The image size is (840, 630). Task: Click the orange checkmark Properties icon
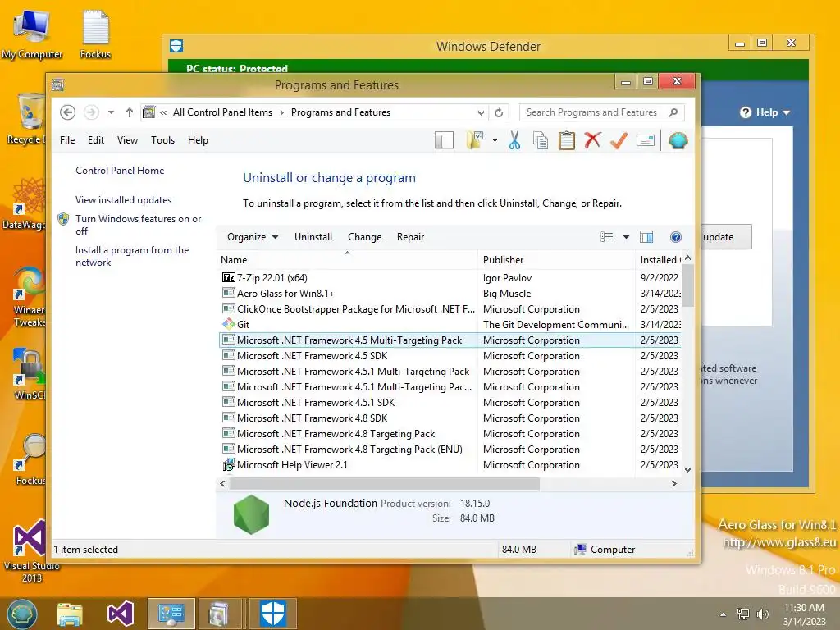(619, 140)
